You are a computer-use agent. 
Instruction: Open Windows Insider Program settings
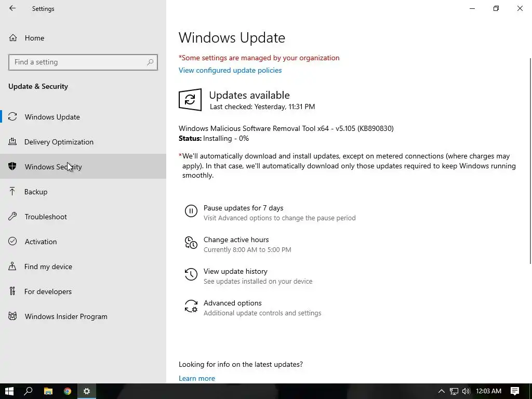(83, 316)
